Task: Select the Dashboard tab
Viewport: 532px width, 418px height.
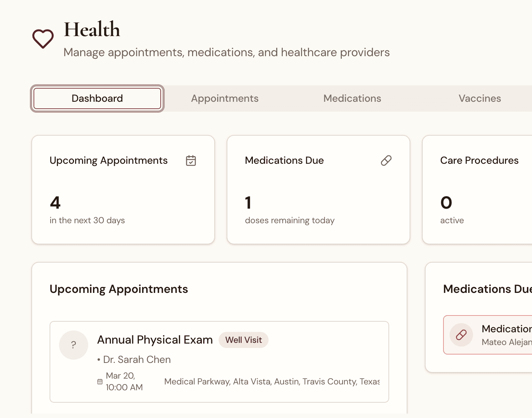Action: coord(97,98)
